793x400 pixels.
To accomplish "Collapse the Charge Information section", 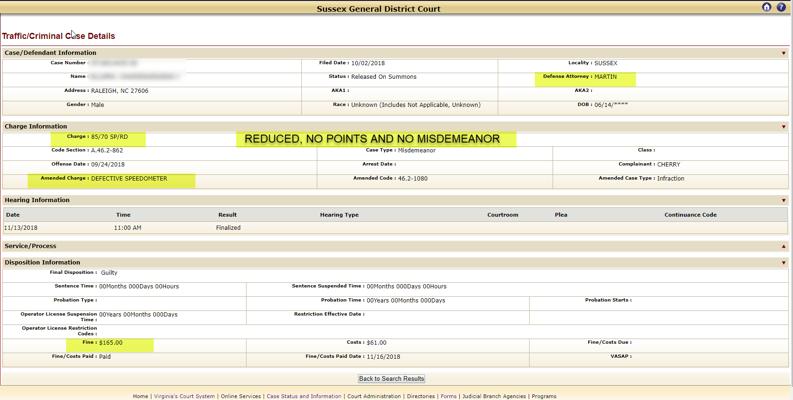I will click(783, 127).
